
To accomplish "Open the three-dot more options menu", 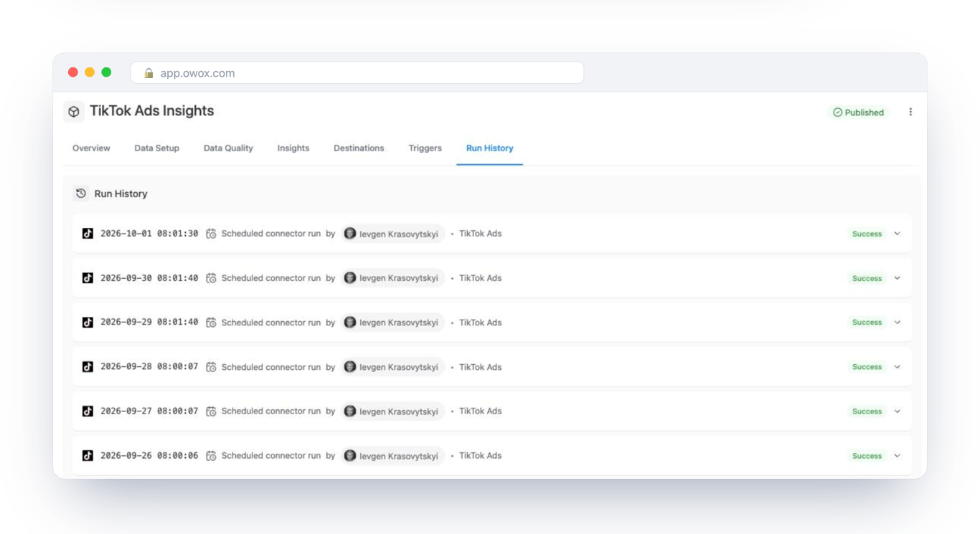I will click(x=910, y=112).
